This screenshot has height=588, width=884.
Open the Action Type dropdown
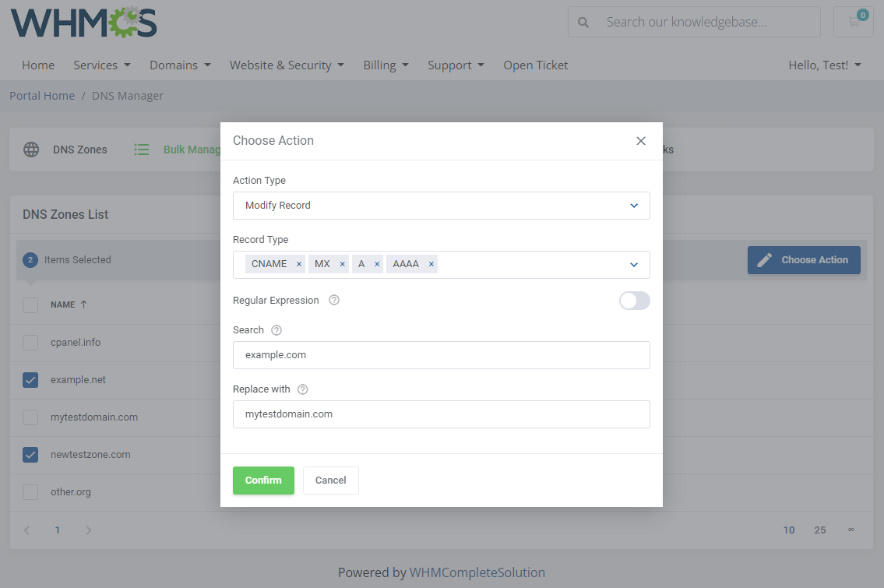442,205
